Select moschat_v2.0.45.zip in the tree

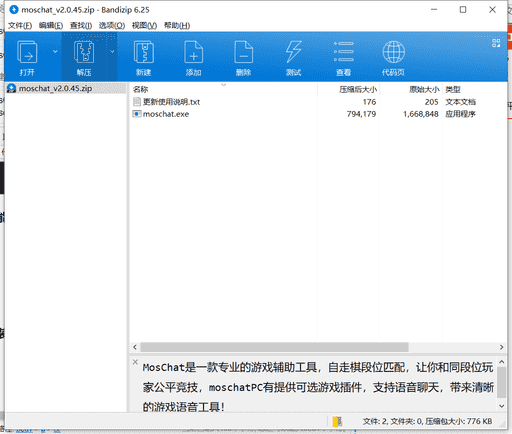pos(55,88)
